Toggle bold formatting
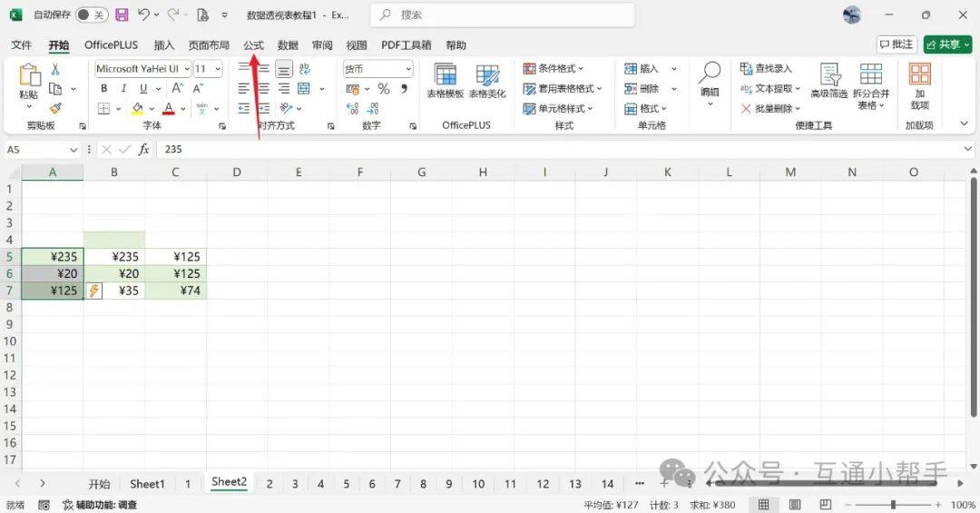This screenshot has height=513, width=980. [103, 88]
